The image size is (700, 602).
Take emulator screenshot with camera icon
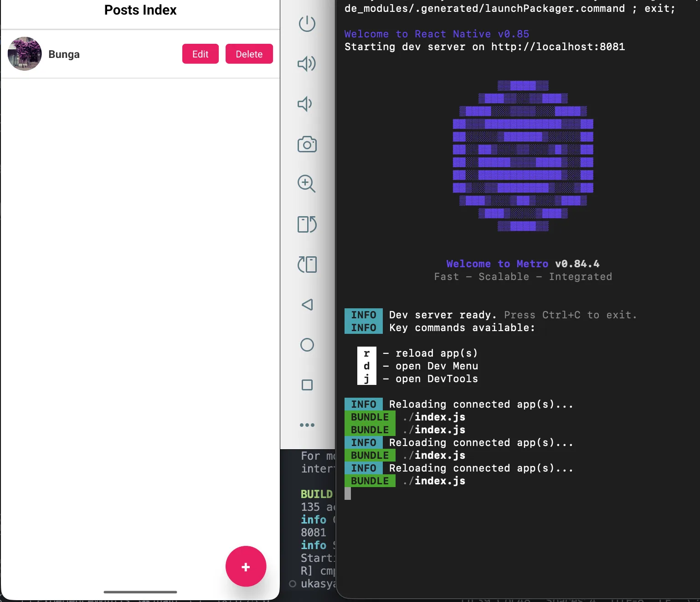click(307, 144)
